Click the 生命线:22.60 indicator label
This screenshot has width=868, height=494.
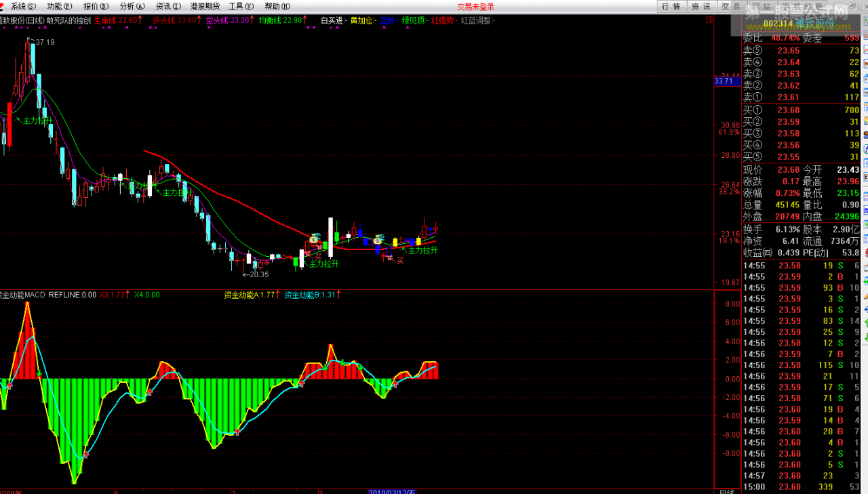tap(119, 20)
